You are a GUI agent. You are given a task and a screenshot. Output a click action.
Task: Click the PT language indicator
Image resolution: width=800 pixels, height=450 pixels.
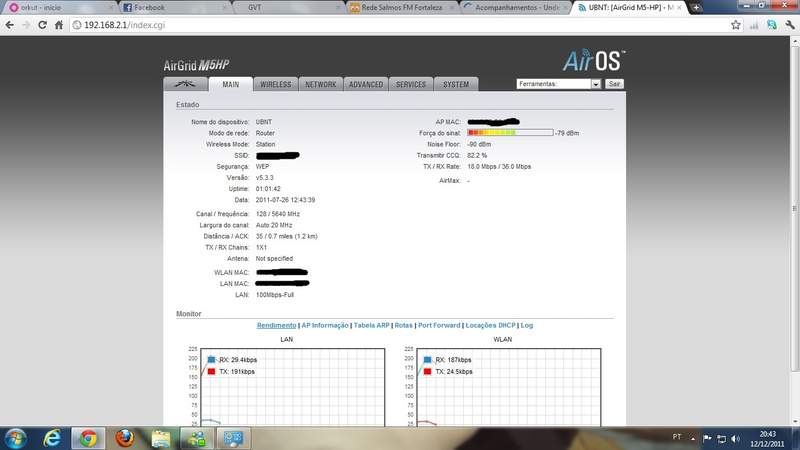pos(677,437)
